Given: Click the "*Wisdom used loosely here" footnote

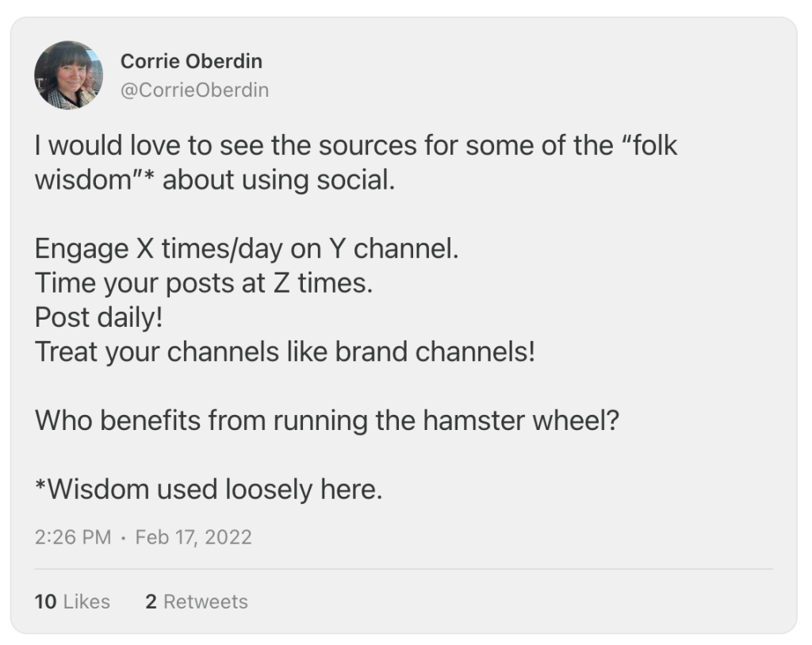Looking at the screenshot, I should pyautogui.click(x=209, y=489).
